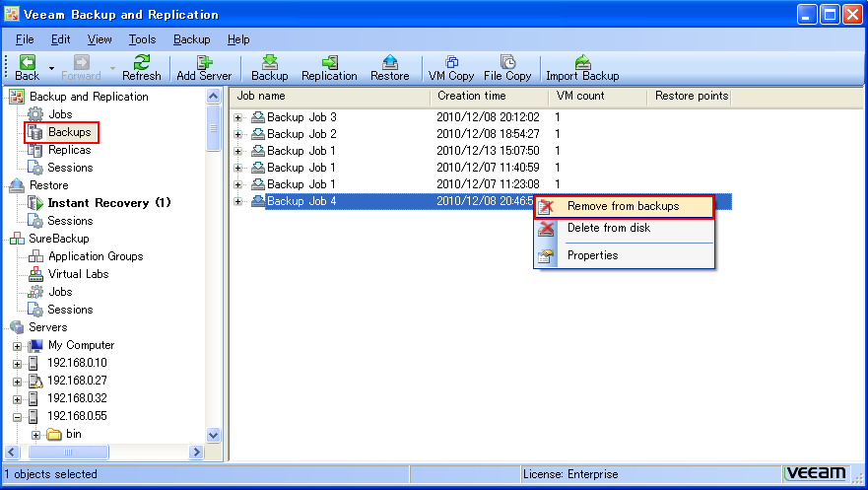
Task: Sort by the Creation time column header
Action: tap(490, 96)
